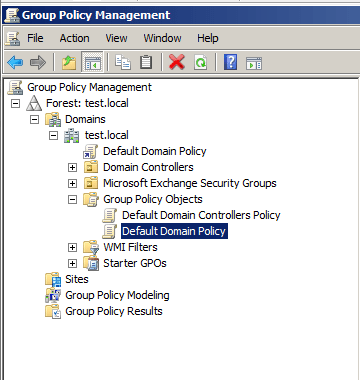Screen dimensions: 360x380
Task: Select the Group Policy Modeling item
Action: pos(117,295)
